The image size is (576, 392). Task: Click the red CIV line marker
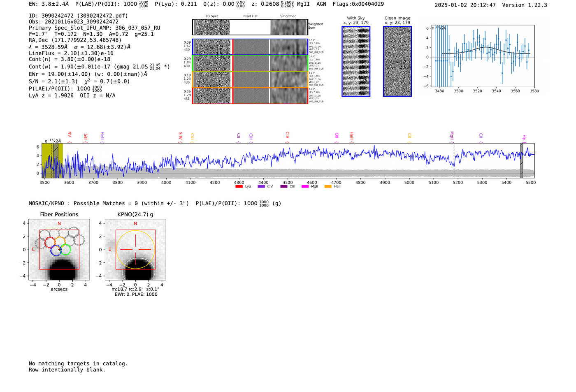(287, 137)
